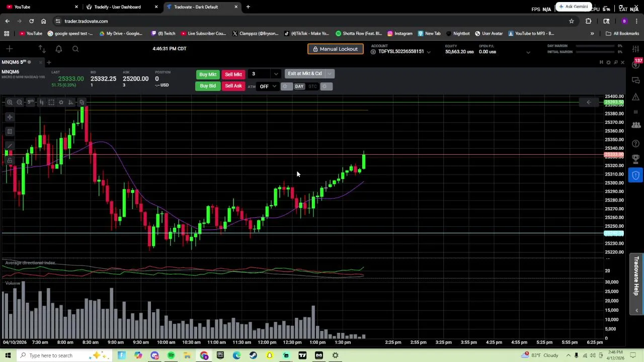Click the blue shield icon in right sidebar
644x362 pixels.
[x=636, y=175]
